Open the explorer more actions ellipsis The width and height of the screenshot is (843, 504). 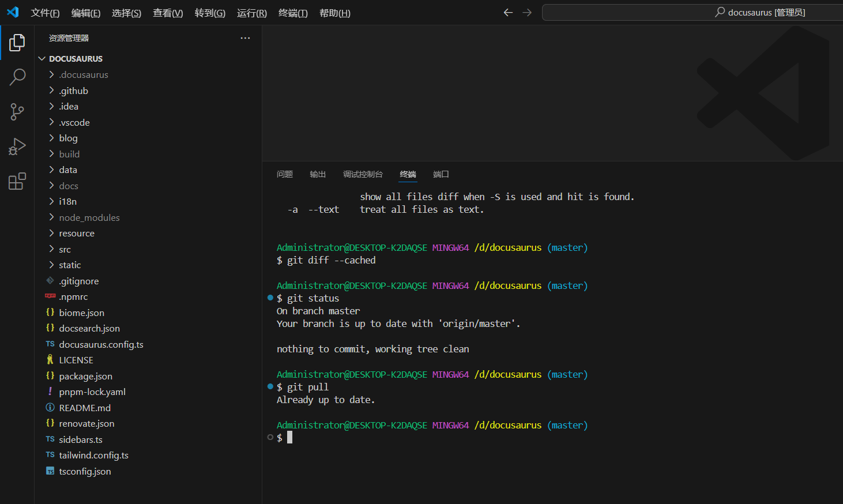[245, 38]
